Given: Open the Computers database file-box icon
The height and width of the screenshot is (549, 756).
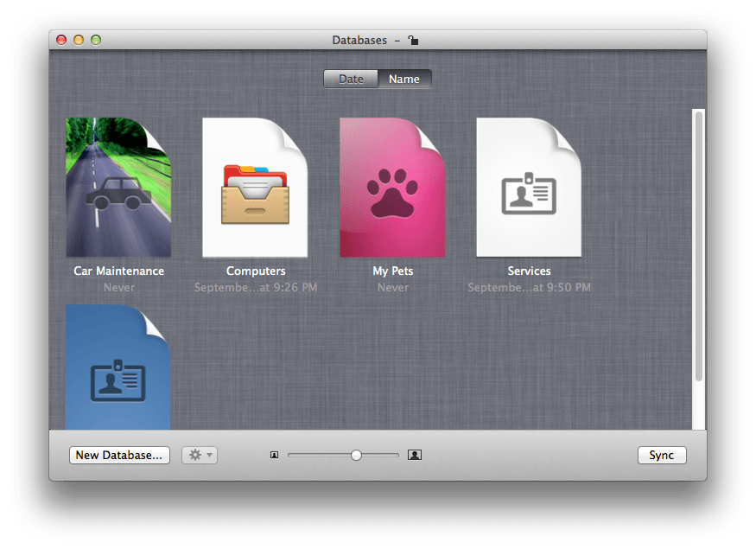Looking at the screenshot, I should pos(255,188).
